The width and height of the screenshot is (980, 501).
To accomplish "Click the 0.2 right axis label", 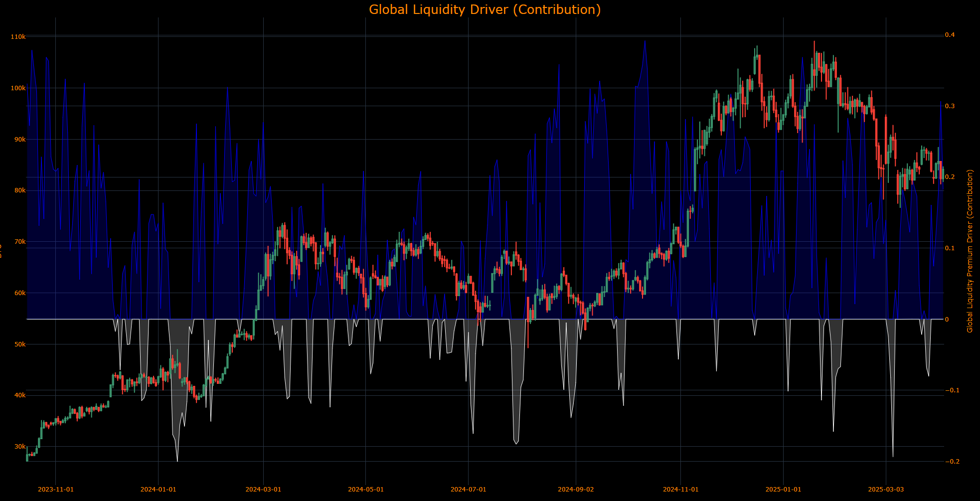I will (950, 177).
